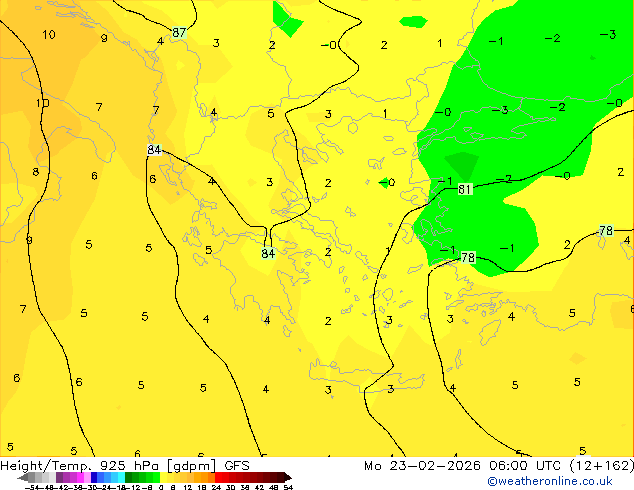Screen dimensions: 634x490
Task: Click the Height/Temp. 925 hPa GFS title
Action: 125,465
